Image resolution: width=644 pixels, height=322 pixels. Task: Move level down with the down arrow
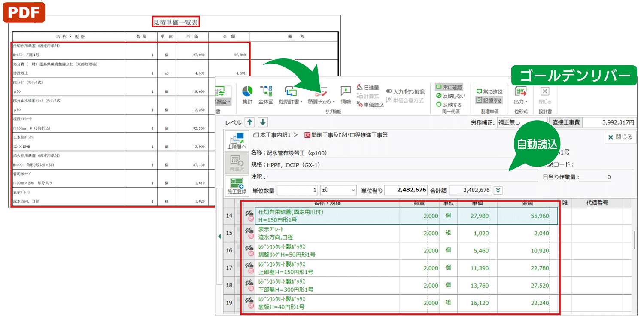coord(263,122)
